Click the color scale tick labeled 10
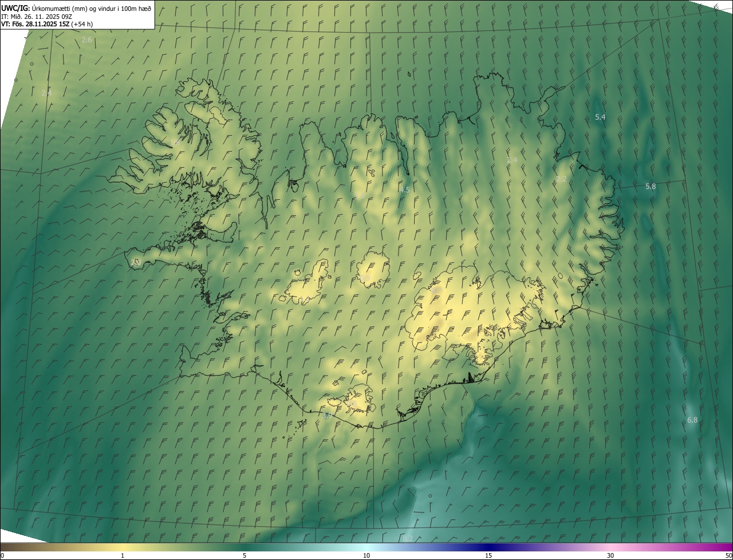The width and height of the screenshot is (733, 560). click(366, 555)
